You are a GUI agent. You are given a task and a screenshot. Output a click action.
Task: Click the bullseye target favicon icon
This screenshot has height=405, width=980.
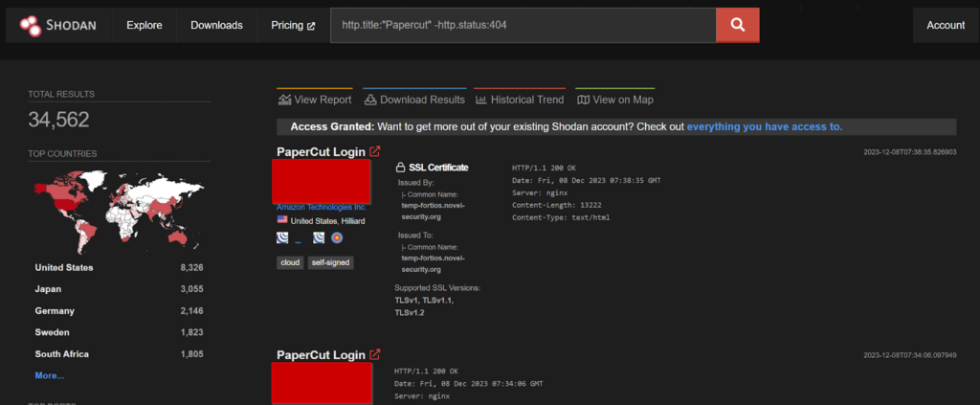tap(337, 237)
